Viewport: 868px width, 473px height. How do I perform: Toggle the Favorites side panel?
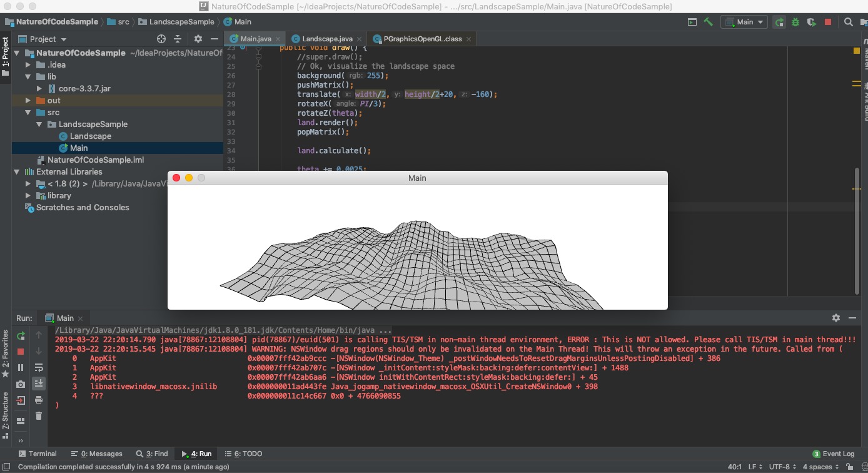pos(6,353)
